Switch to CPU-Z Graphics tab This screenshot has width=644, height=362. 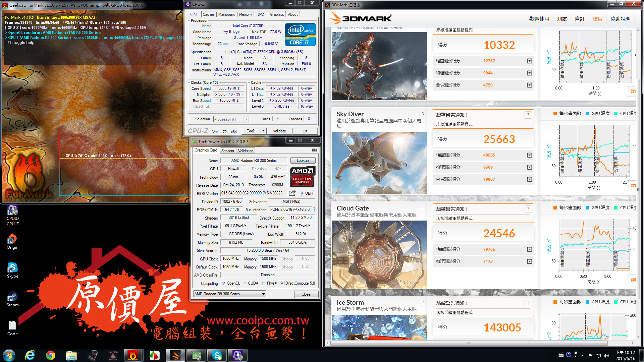[x=277, y=14]
